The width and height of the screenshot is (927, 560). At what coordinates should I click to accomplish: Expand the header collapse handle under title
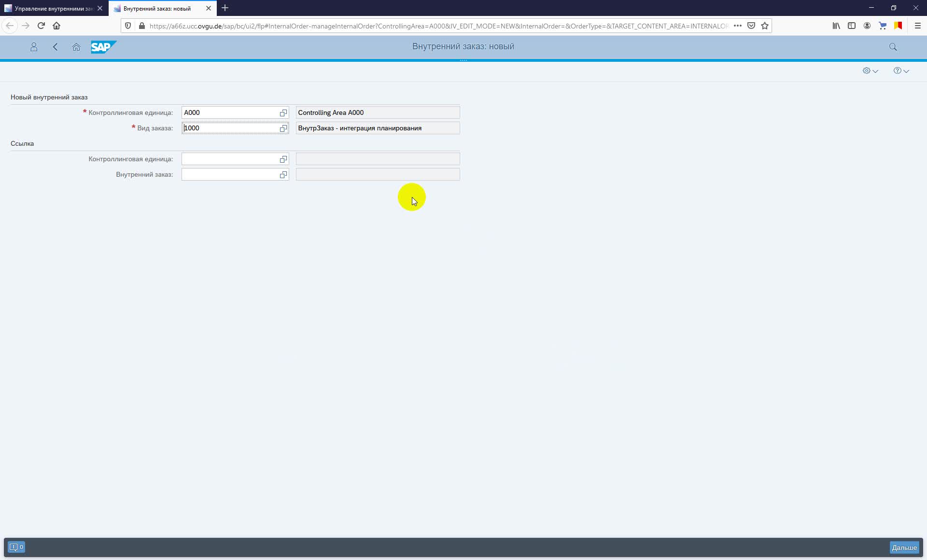pyautogui.click(x=463, y=60)
